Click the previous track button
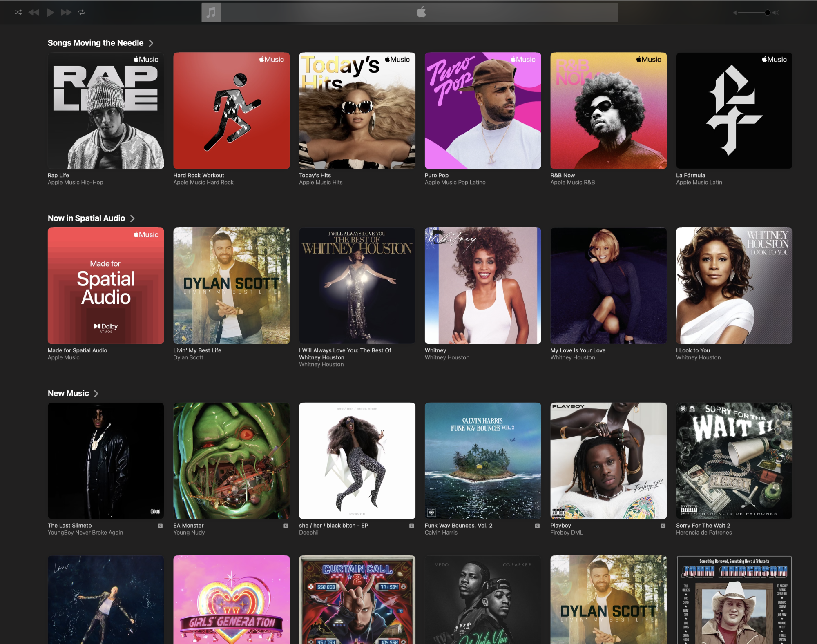Viewport: 817px width, 644px height. coord(34,12)
